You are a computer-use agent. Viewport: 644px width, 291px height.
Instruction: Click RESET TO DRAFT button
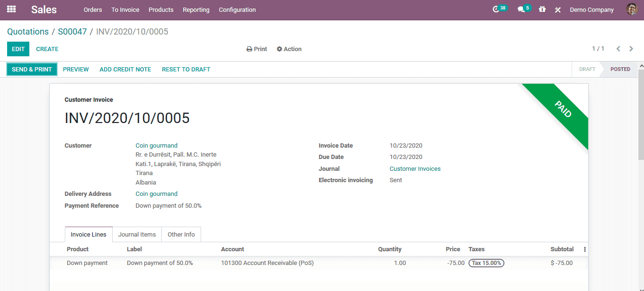click(186, 70)
